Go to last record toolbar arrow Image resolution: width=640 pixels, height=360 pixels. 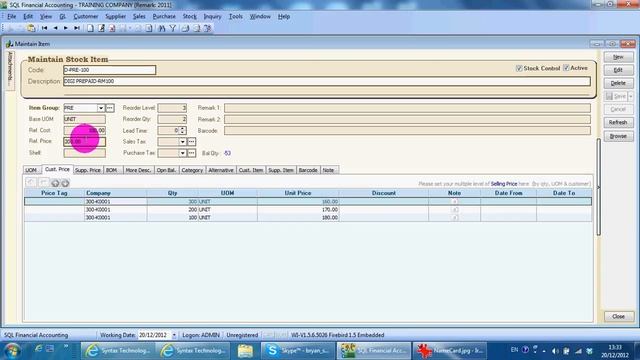(77, 28)
